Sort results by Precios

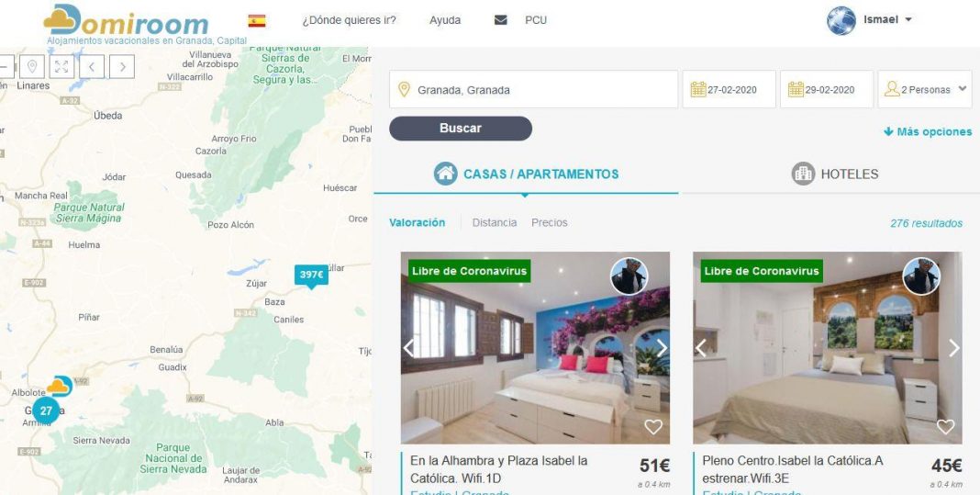(x=550, y=223)
